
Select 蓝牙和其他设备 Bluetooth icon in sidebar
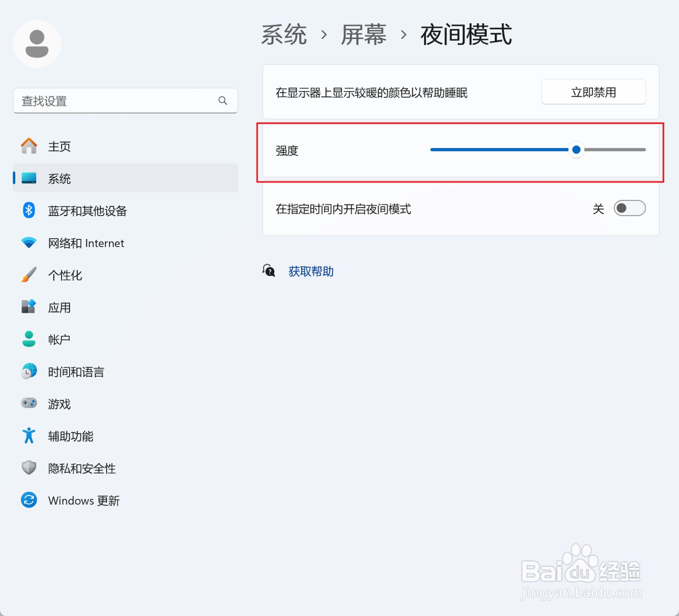click(x=28, y=210)
